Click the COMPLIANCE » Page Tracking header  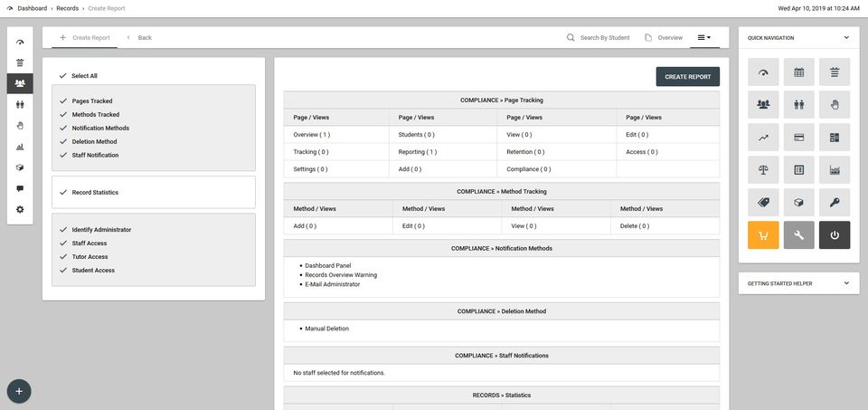click(502, 100)
